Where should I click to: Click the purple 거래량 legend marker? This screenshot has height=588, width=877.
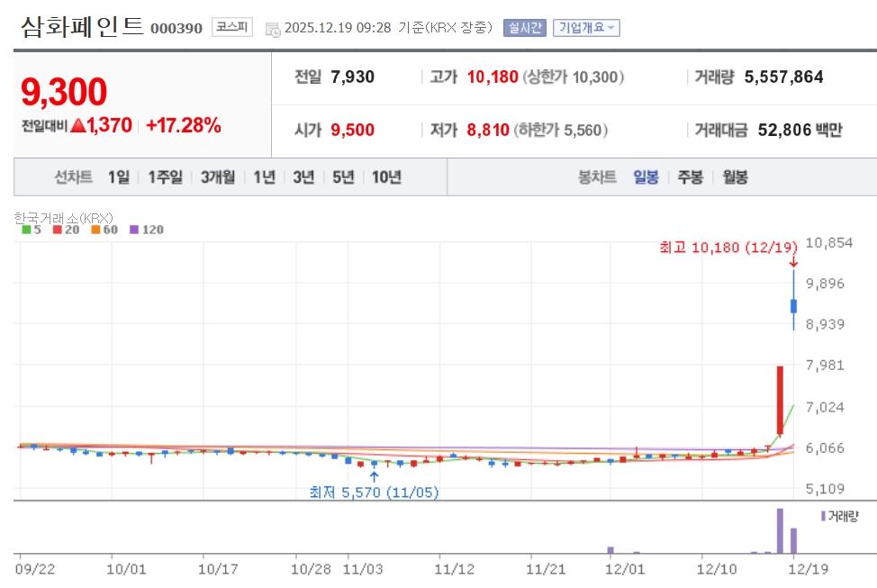pos(823,516)
